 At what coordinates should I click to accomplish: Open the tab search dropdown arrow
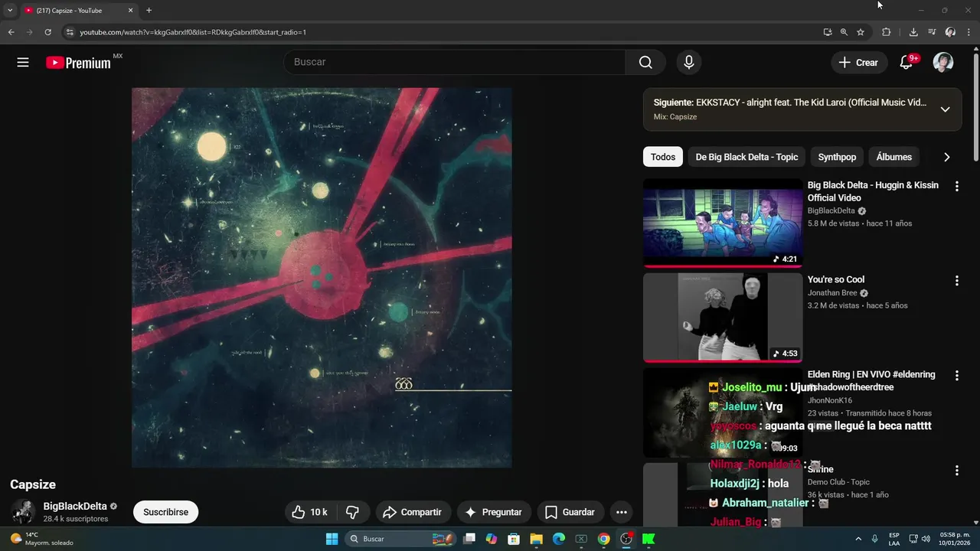10,11
